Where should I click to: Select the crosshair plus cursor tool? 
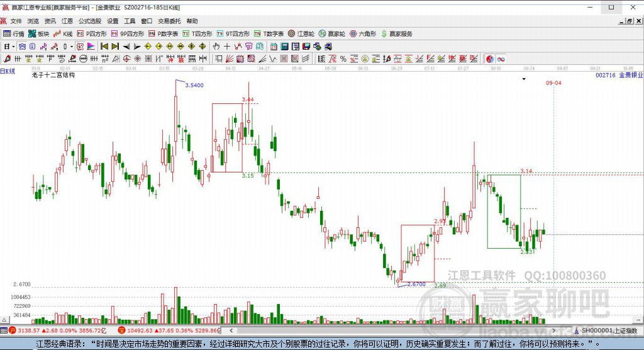(226, 47)
